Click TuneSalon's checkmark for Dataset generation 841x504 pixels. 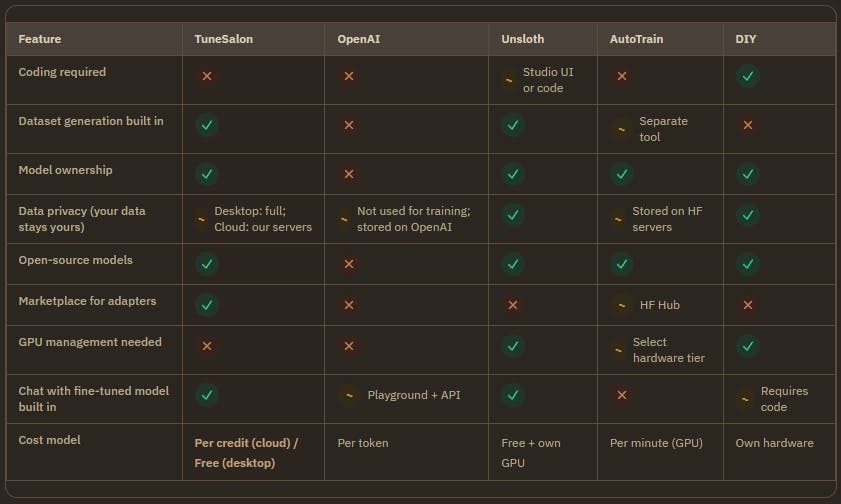click(x=207, y=125)
